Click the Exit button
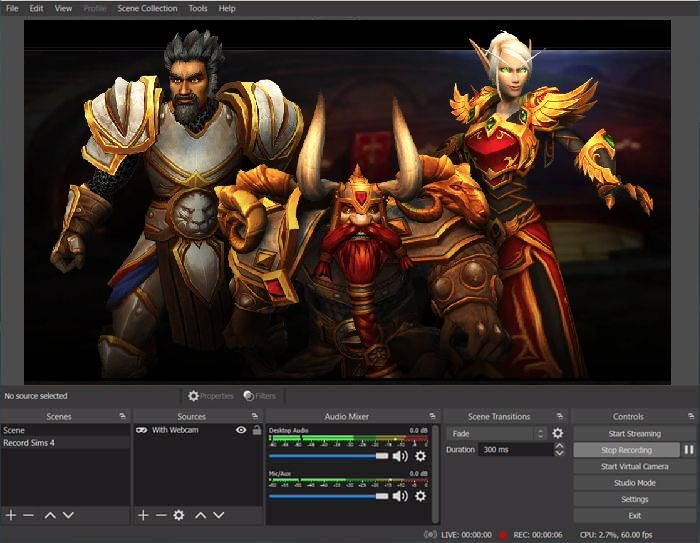Viewport: 700px width, 543px height. [x=634, y=516]
